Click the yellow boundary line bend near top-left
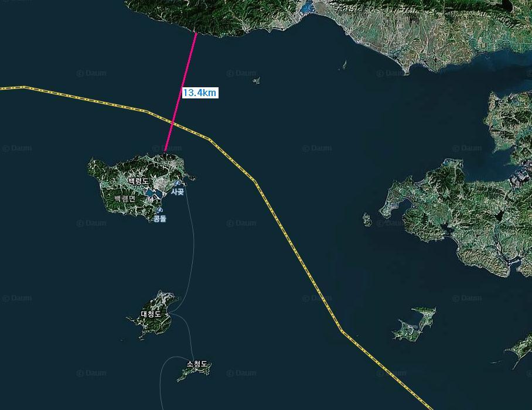 [24, 87]
